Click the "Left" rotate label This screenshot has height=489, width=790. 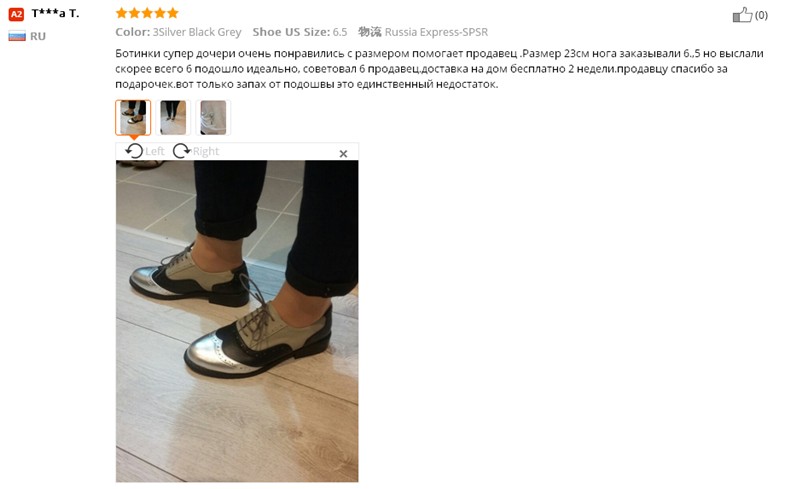[x=155, y=151]
